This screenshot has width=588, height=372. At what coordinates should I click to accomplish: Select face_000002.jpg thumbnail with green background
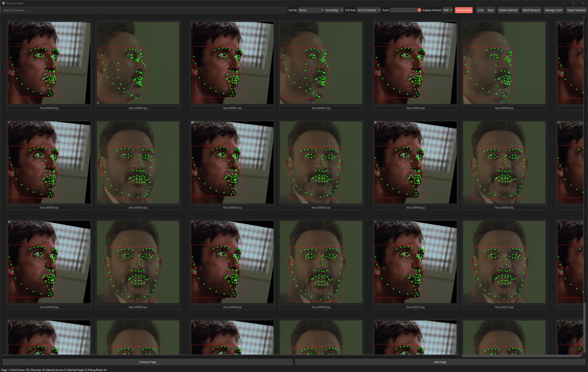[x=504, y=63]
